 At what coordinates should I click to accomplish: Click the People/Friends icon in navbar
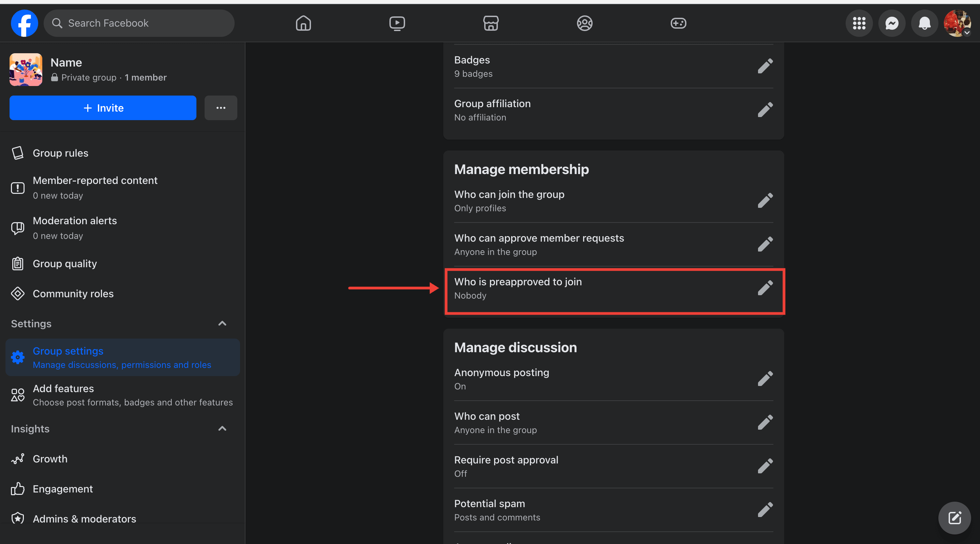tap(584, 23)
